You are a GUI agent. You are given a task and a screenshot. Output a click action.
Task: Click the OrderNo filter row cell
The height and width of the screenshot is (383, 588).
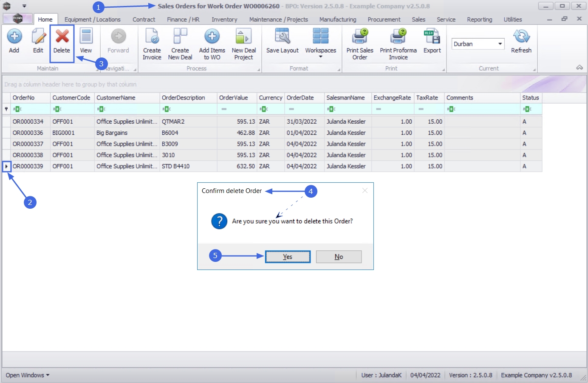(30, 109)
